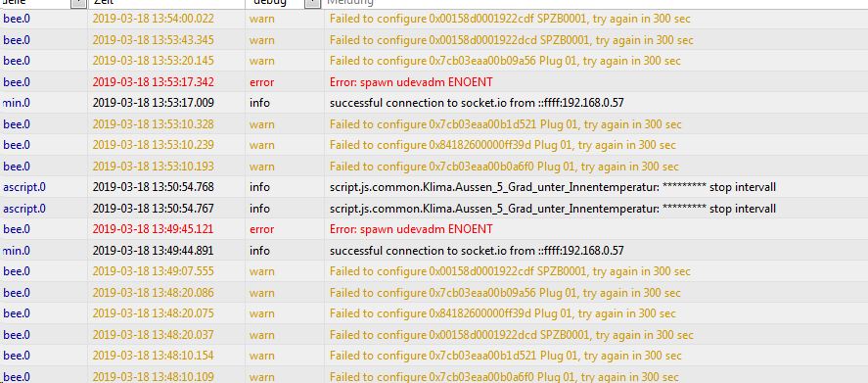The height and width of the screenshot is (383, 868).
Task: Click 'stop intervall' script message at 13:50:54.767
Action: click(553, 209)
